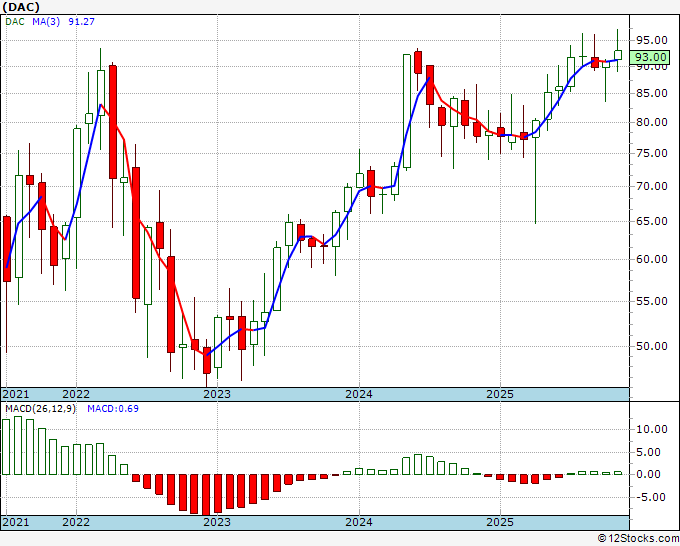Open the 12Stocks.com copyright link
The height and width of the screenshot is (546, 680).
(638, 538)
